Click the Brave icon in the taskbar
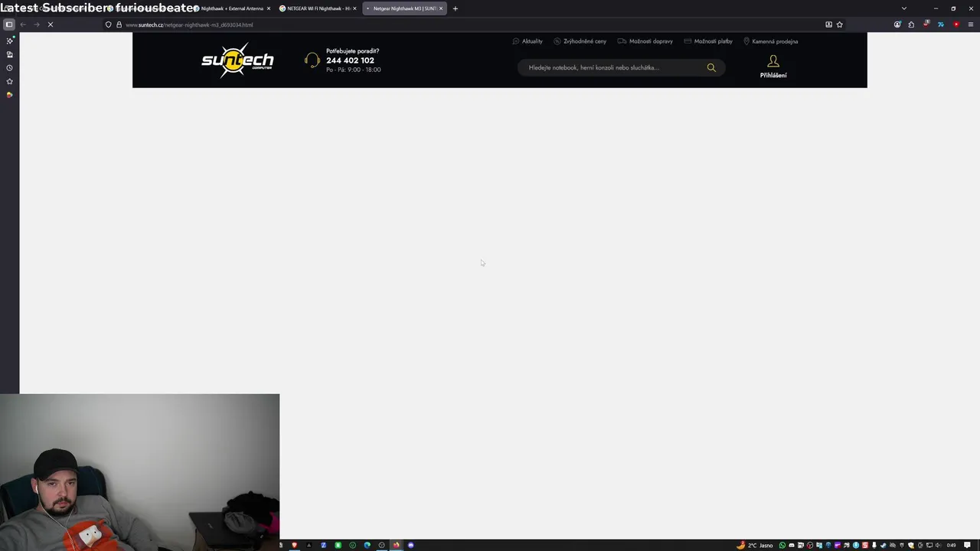The width and height of the screenshot is (980, 551). coord(294,545)
